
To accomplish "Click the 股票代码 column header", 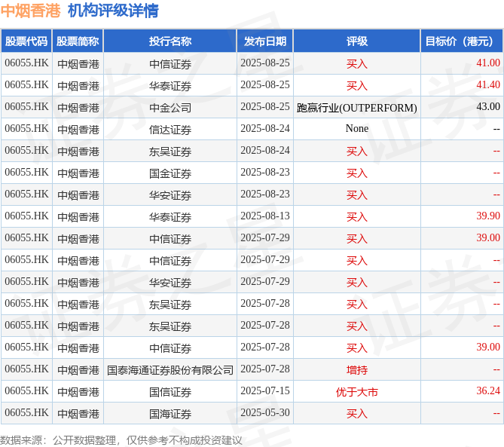I will (x=26, y=41).
